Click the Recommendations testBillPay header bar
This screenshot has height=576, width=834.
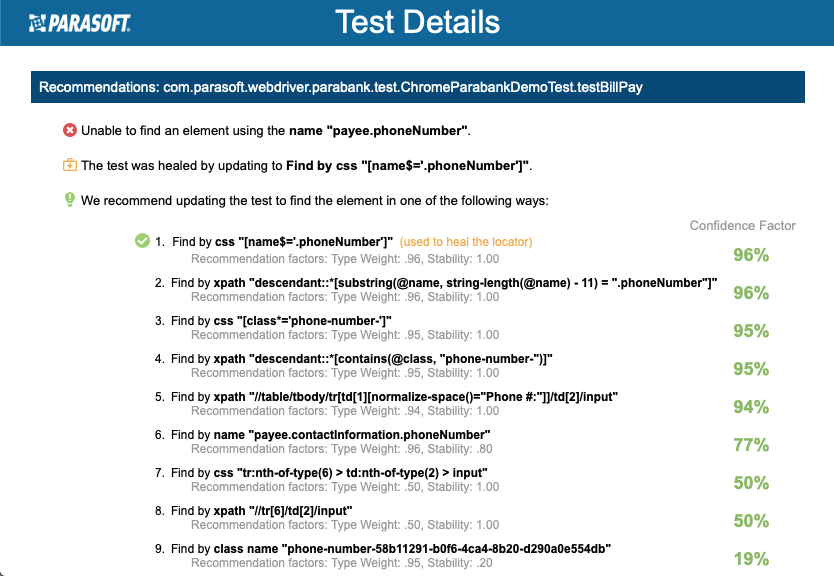pos(418,87)
